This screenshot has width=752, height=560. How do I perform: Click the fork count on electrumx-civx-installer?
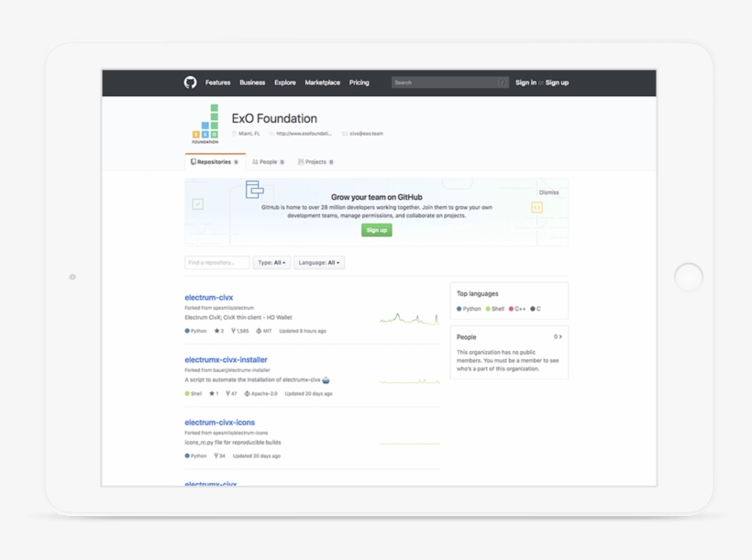229,394
